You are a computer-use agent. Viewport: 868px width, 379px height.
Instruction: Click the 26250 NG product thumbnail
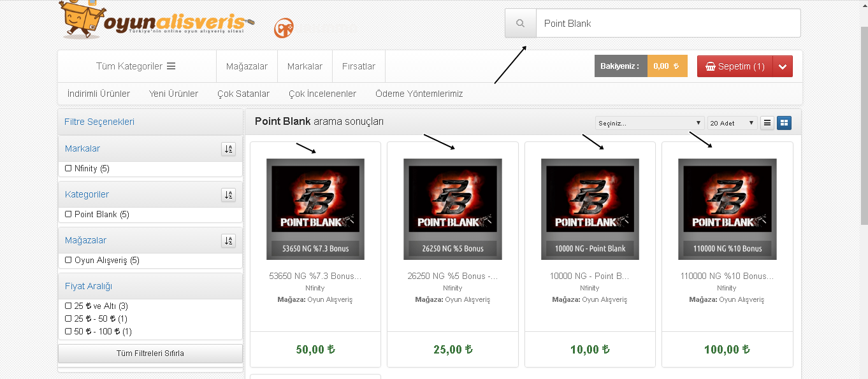[453, 209]
